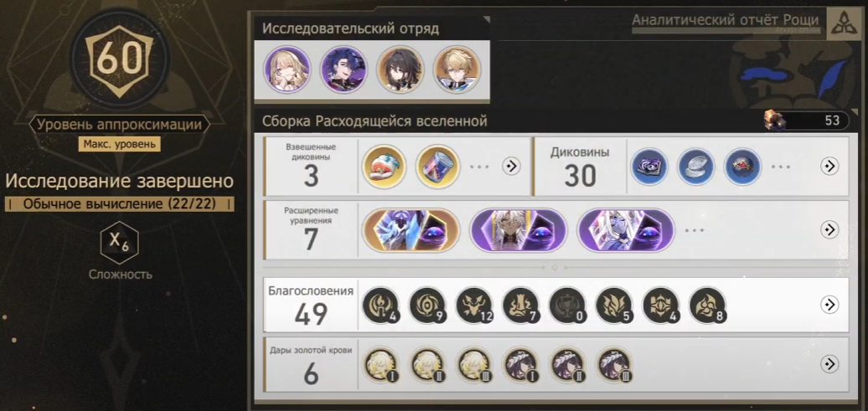Expand the Дары золотой крови arrow
868x411 pixels.
coord(829,363)
